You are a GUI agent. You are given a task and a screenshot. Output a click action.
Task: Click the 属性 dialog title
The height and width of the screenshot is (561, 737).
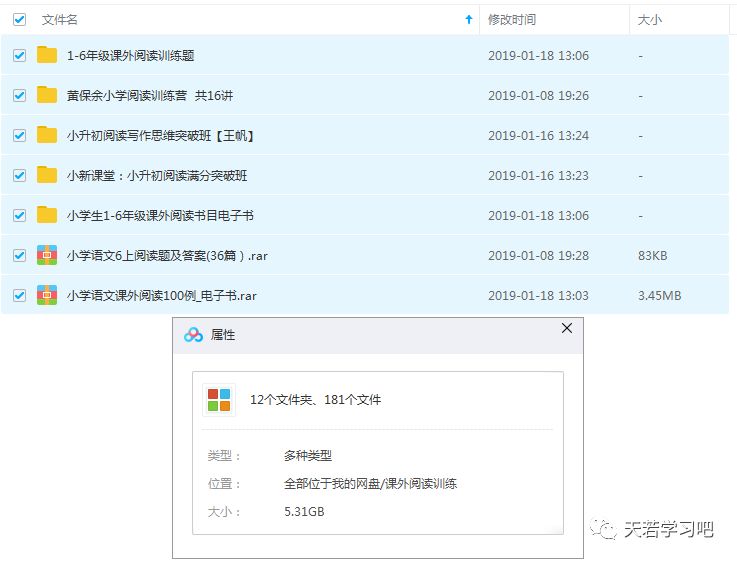(x=223, y=335)
